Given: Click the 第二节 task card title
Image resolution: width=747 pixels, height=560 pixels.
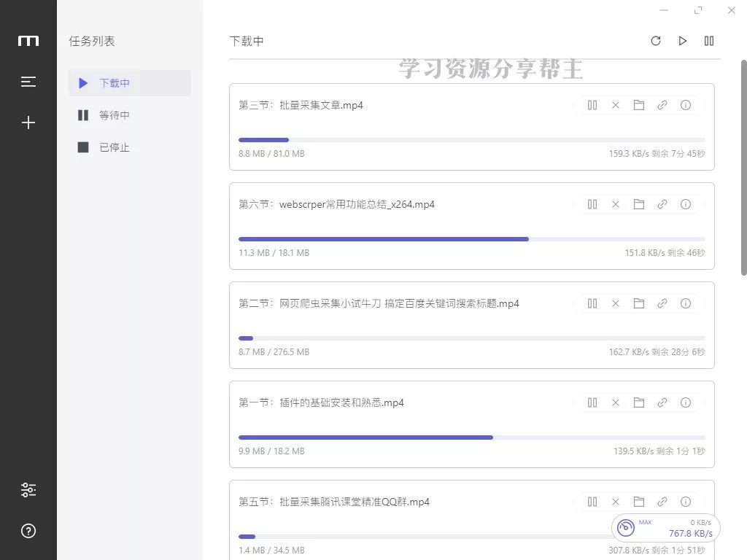Looking at the screenshot, I should pos(378,303).
